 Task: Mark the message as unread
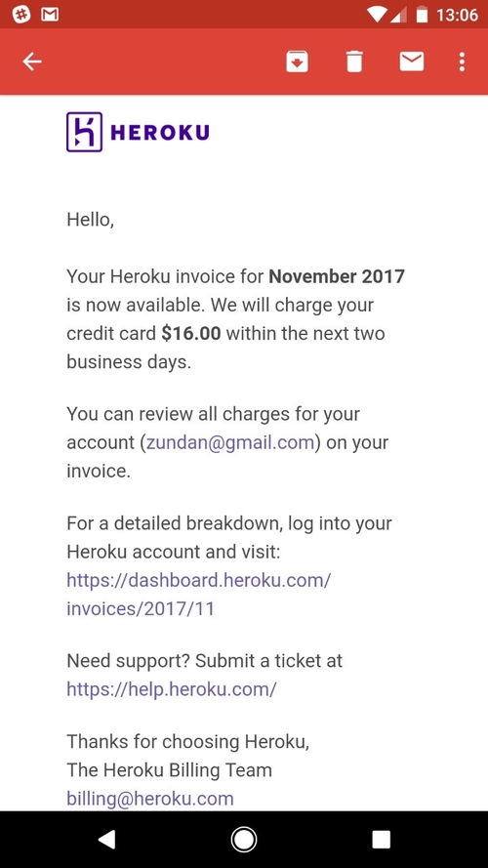[412, 62]
